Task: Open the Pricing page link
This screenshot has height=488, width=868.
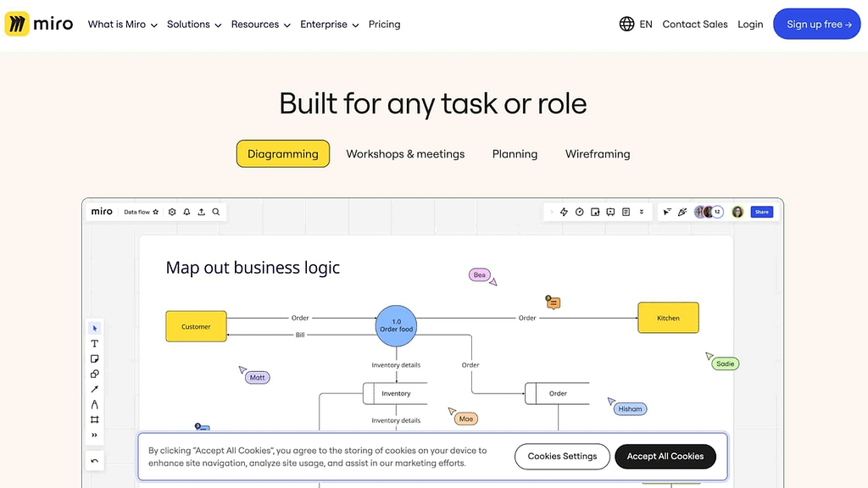Action: pyautogui.click(x=384, y=25)
